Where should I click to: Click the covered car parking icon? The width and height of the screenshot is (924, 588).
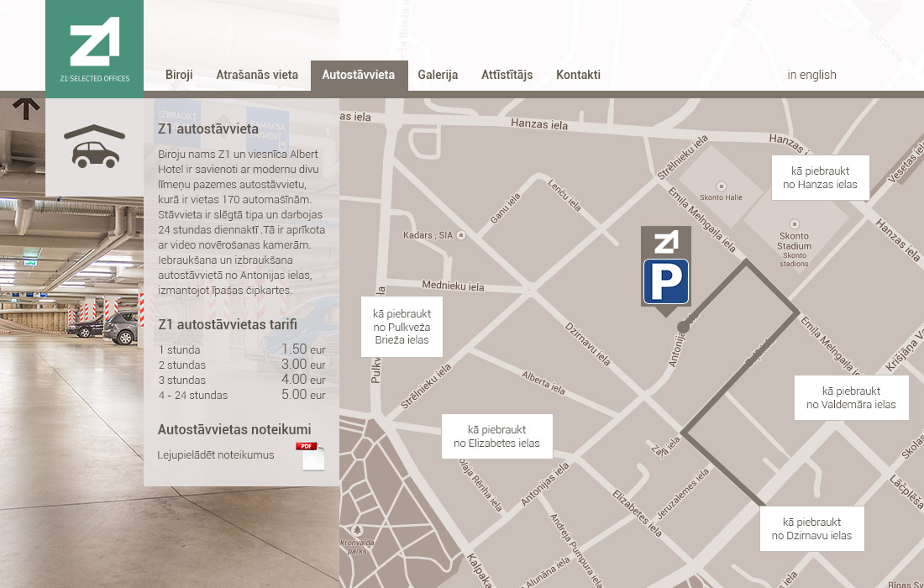pyautogui.click(x=94, y=147)
